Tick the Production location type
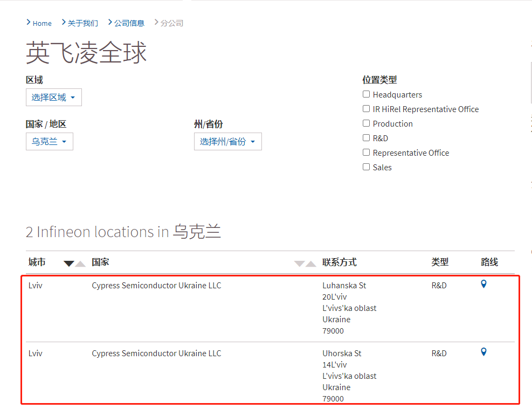 (366, 123)
